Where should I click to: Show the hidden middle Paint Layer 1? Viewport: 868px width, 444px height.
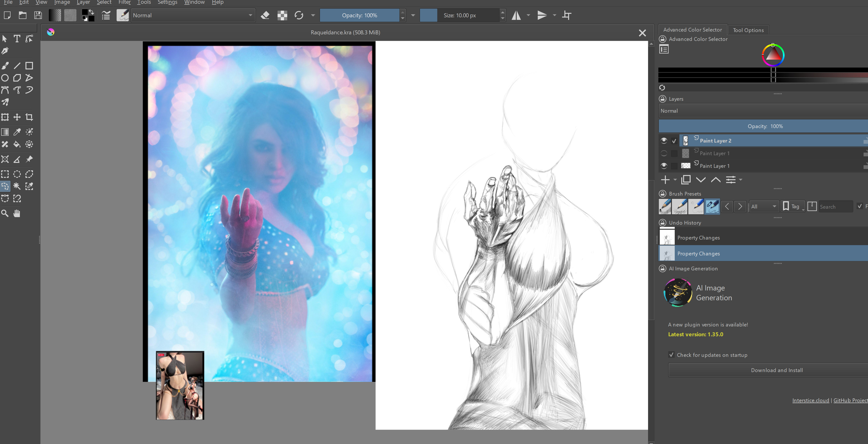coord(664,153)
